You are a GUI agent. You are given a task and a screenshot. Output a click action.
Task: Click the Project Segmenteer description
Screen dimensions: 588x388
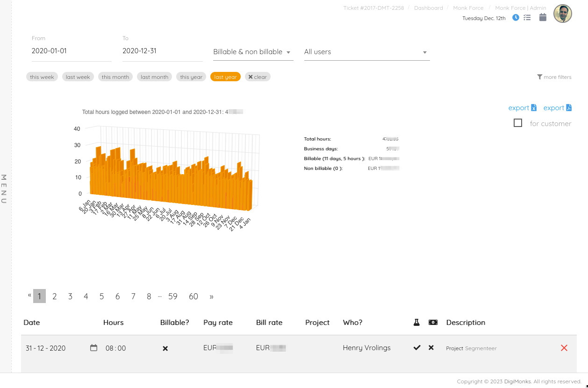pyautogui.click(x=471, y=348)
